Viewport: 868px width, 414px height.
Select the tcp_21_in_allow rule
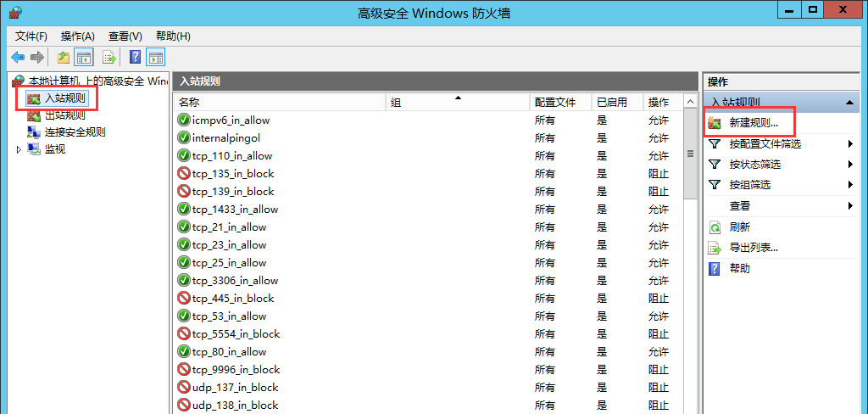[x=429, y=227]
